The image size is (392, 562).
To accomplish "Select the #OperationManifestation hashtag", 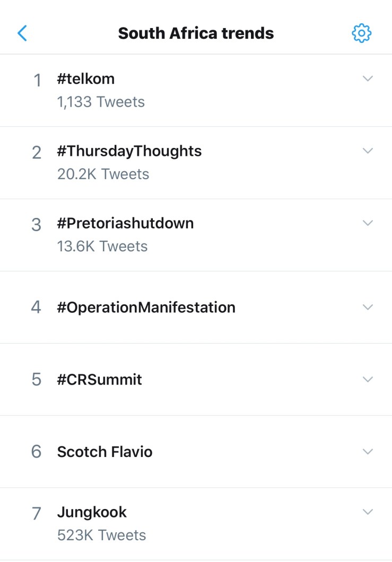I will 146,308.
